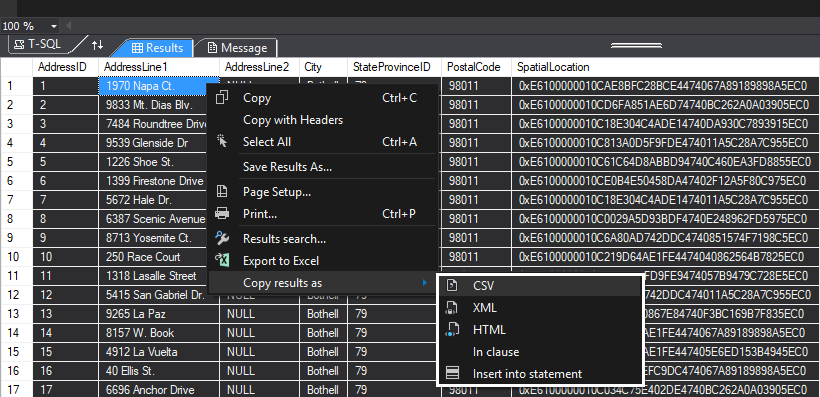Click the NULL cell in row 13
820x397 pixels.
click(259, 314)
